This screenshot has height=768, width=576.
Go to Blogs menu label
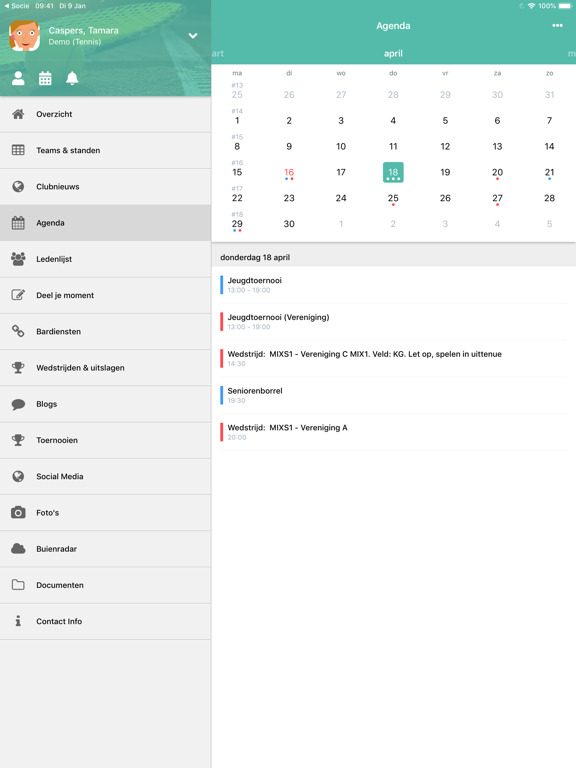47,404
